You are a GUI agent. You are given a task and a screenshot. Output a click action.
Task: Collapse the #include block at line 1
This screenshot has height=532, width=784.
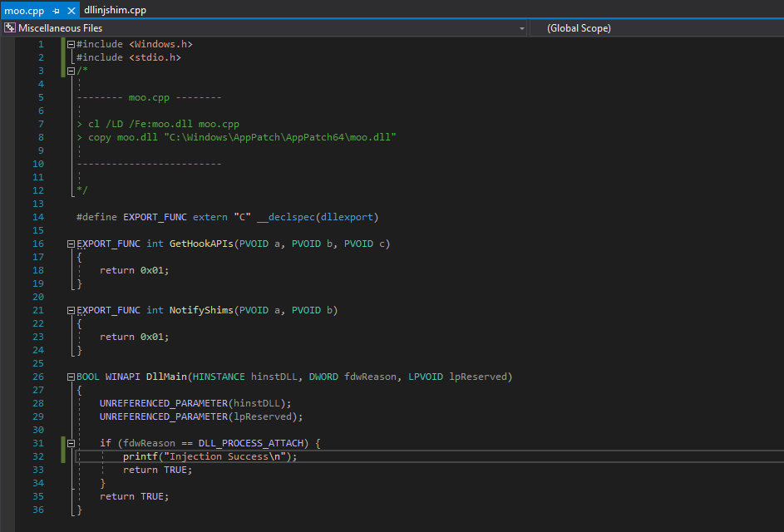click(71, 44)
